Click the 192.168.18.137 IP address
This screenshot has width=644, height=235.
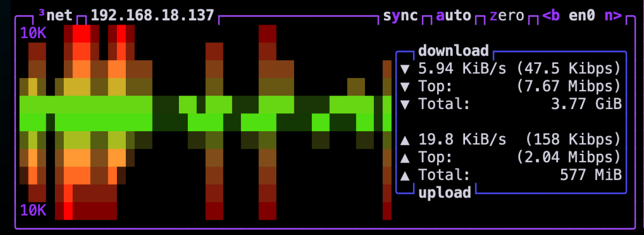coord(153,16)
